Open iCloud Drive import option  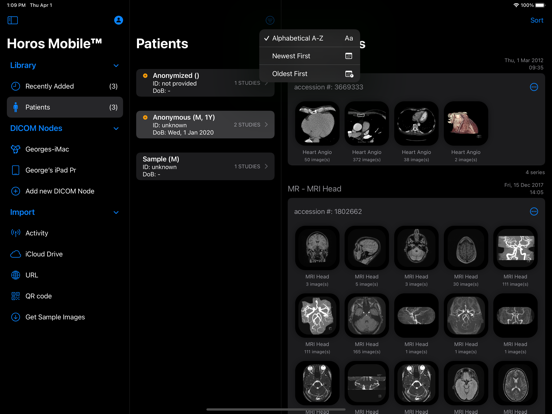[65, 254]
